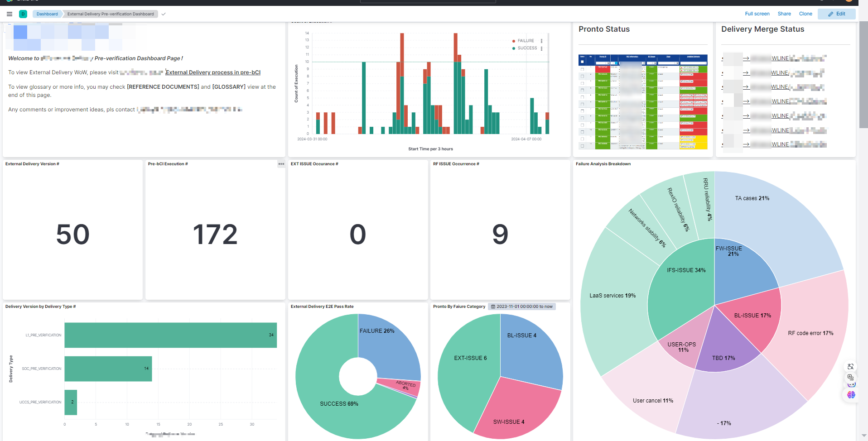Image resolution: width=868 pixels, height=441 pixels.
Task: Open the colorful brain AI assistant icon
Action: coord(851,395)
